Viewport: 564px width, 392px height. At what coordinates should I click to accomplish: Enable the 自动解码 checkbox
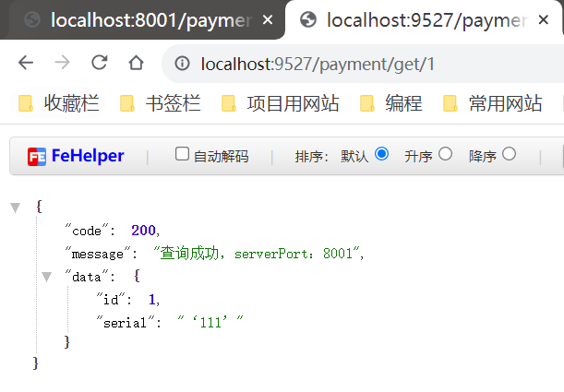point(182,154)
